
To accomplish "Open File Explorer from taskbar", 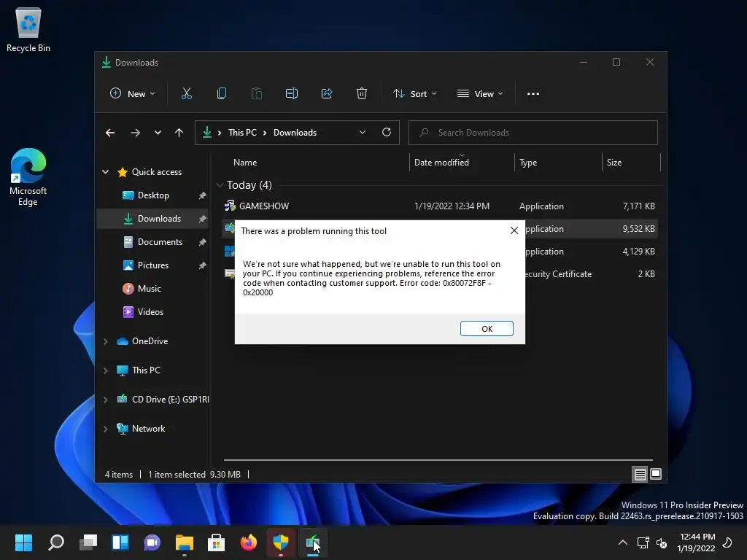I will 185,542.
